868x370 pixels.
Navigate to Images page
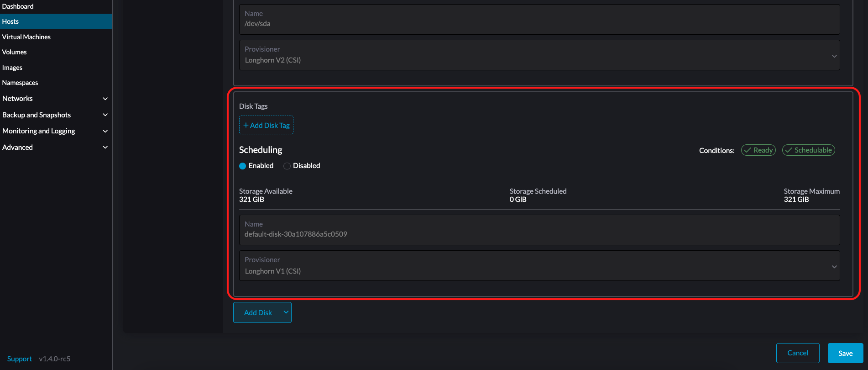[12, 68]
